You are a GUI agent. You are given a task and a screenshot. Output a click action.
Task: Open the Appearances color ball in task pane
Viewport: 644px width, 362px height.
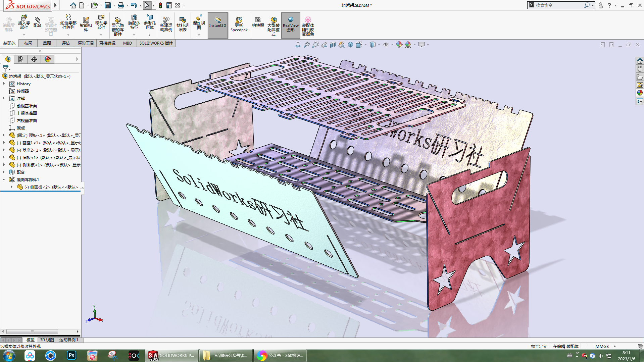point(640,93)
